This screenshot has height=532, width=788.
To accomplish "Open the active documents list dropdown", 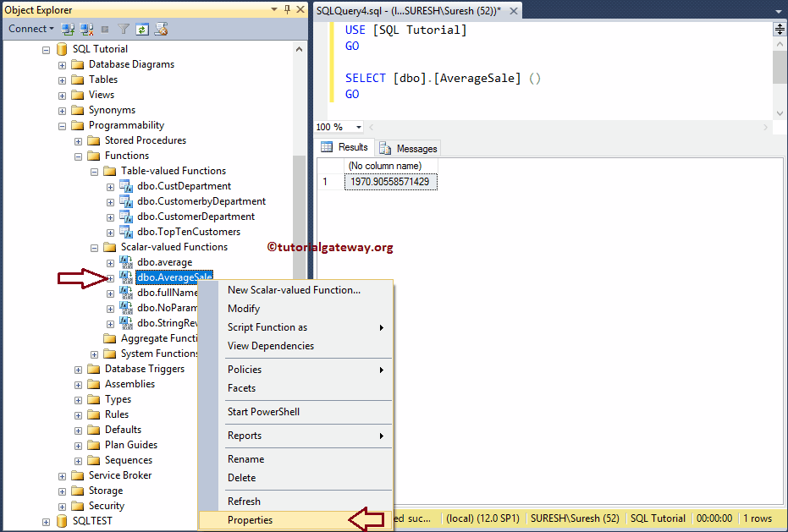I will (778, 11).
